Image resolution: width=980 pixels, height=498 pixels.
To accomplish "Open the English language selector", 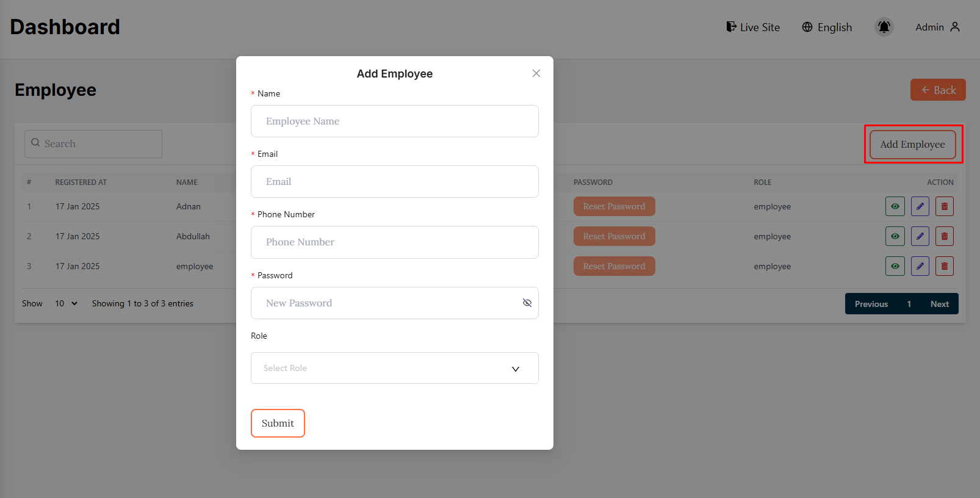I will tap(827, 27).
